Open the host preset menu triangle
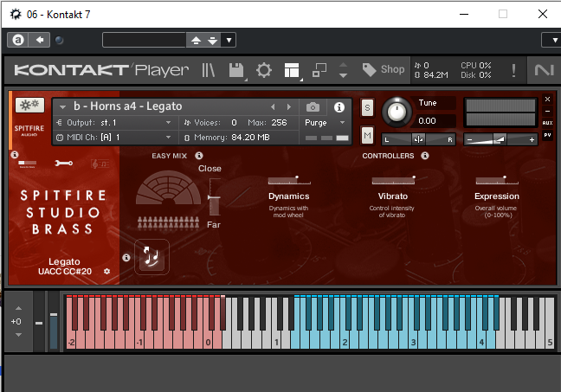The height and width of the screenshot is (392, 561). 229,40
